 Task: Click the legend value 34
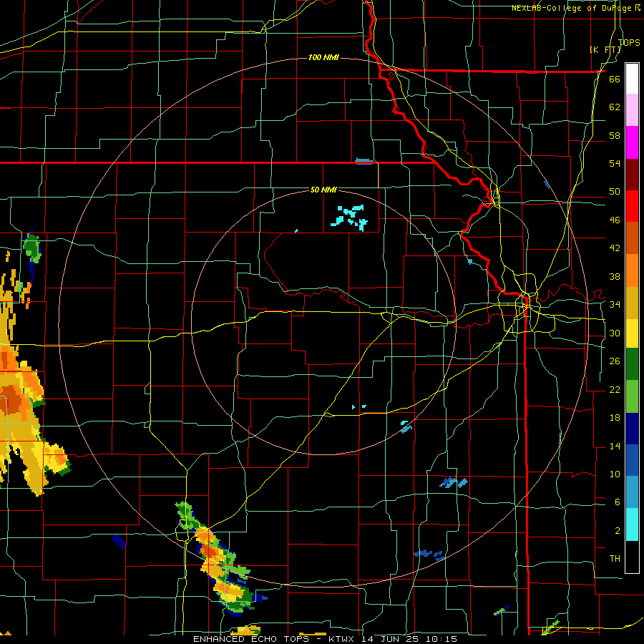[615, 305]
